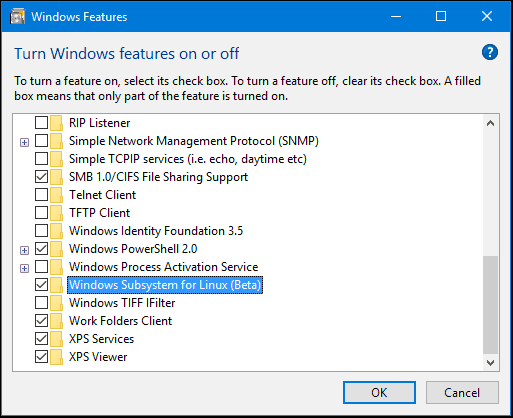
Task: Click the folder icon beside Work Folders Client
Action: [56, 321]
